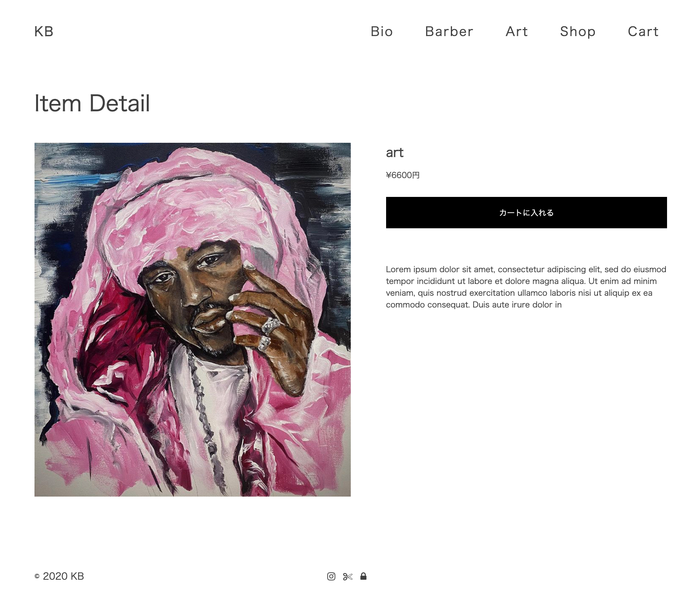Open the admin lock footer link
The height and width of the screenshot is (597, 700).
[x=363, y=576]
